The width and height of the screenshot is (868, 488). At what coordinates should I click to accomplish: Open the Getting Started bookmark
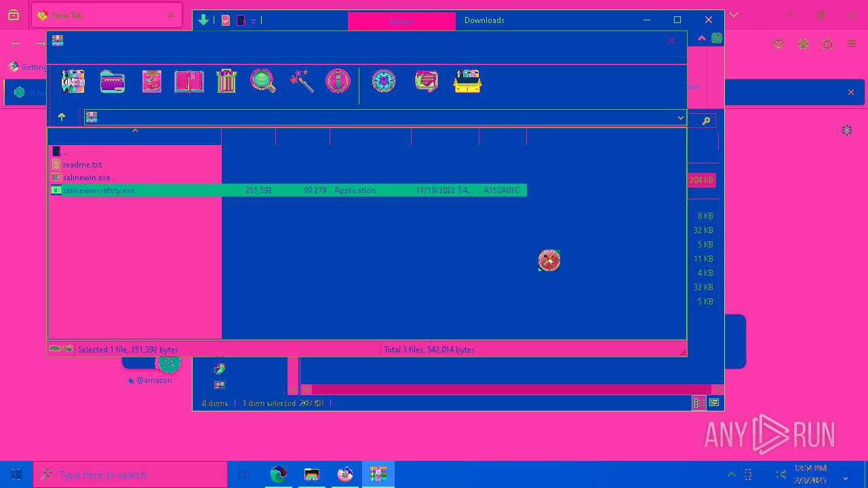point(28,66)
